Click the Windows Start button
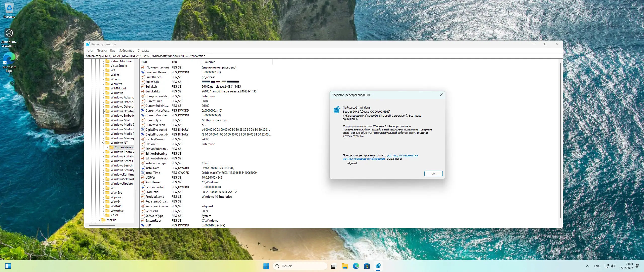644x272 pixels. coord(266,266)
